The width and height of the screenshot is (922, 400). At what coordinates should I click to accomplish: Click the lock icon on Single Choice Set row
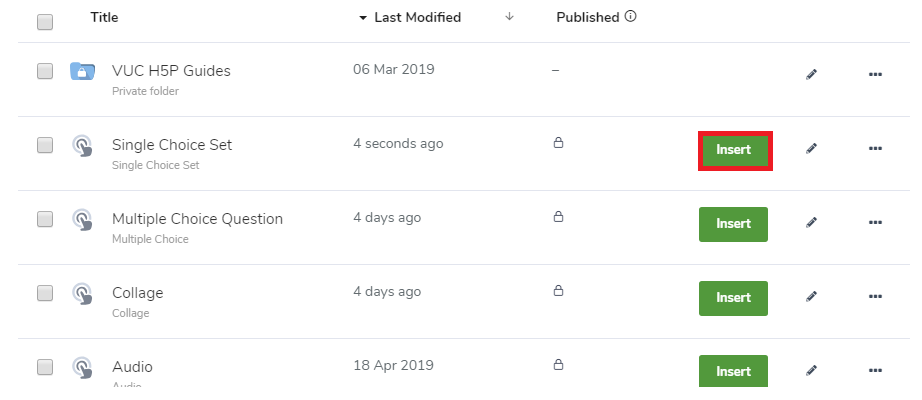(558, 142)
